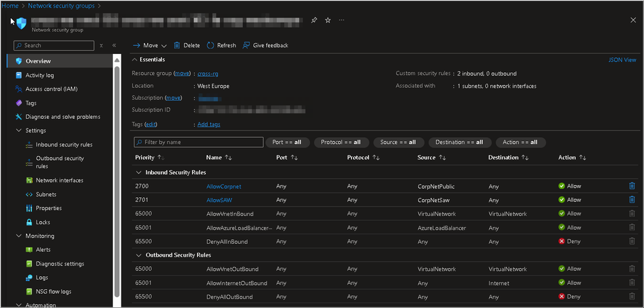Viewport: 644px width, 308px height.
Task: Collapse the Essentials section
Action: [135, 59]
